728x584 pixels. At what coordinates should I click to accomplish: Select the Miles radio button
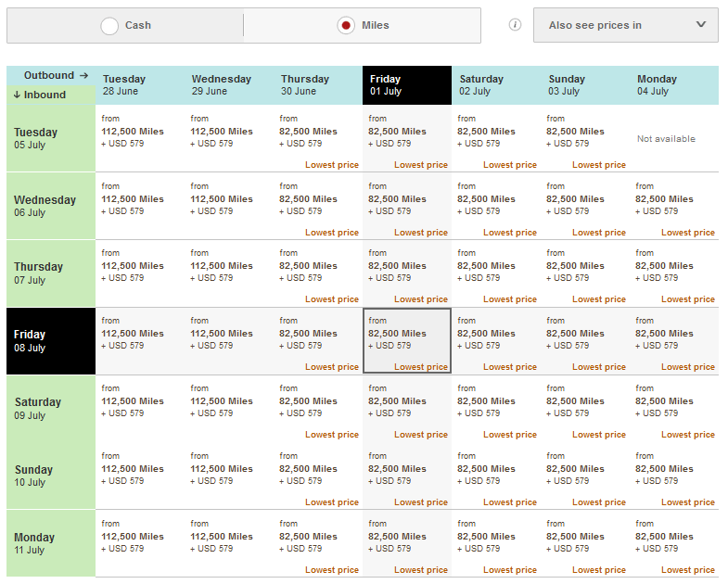[x=346, y=26]
